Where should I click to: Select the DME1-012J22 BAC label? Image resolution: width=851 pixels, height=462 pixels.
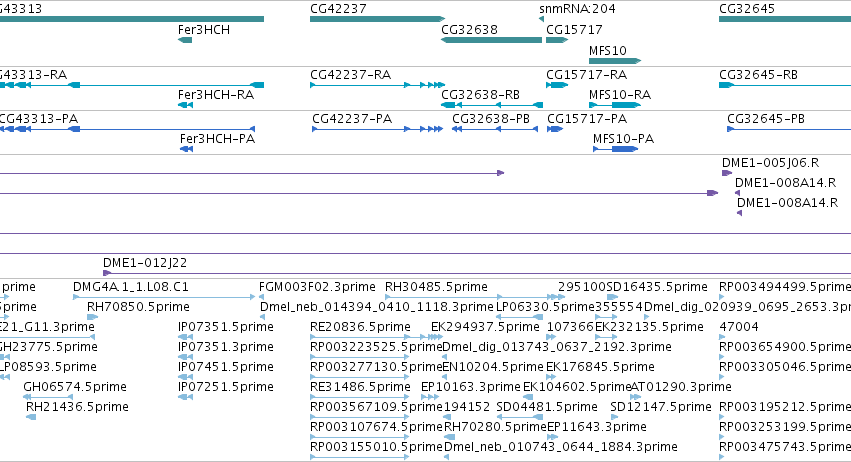pos(145,263)
